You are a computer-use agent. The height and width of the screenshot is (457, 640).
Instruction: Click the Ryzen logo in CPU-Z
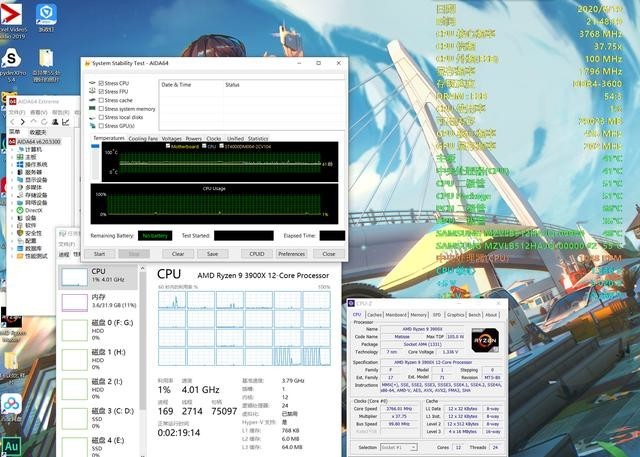click(485, 340)
